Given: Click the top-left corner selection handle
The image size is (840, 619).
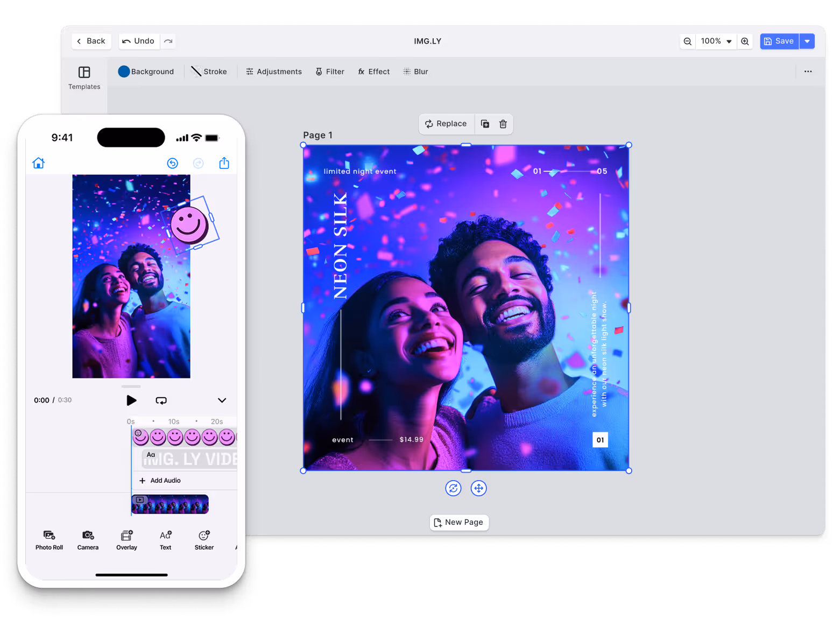Looking at the screenshot, I should [x=303, y=145].
